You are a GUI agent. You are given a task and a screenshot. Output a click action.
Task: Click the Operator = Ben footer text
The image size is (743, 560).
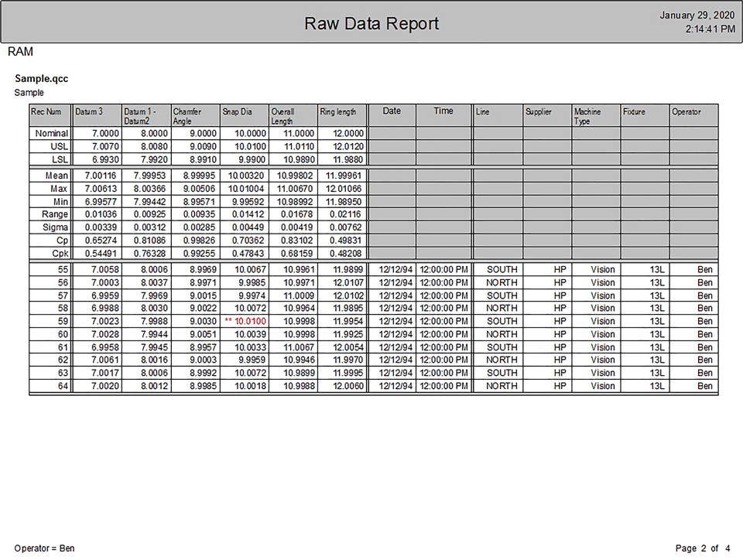pyautogui.click(x=44, y=548)
